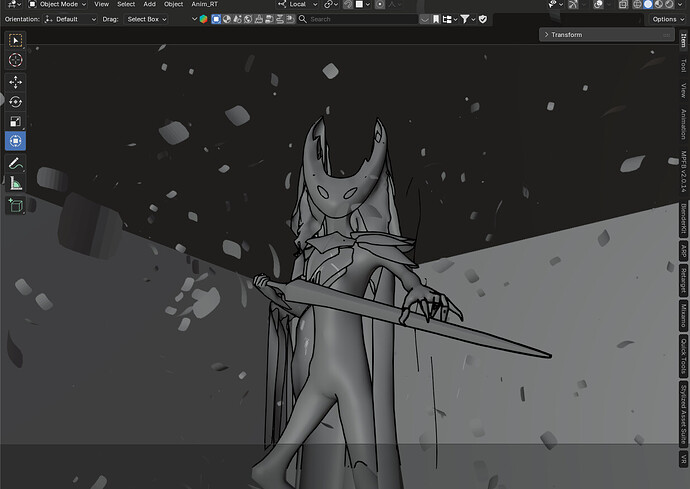Switch to the View sidebar tab

point(683,91)
